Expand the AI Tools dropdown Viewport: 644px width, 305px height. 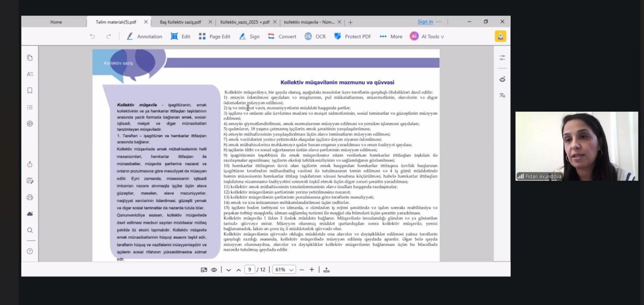point(427,36)
